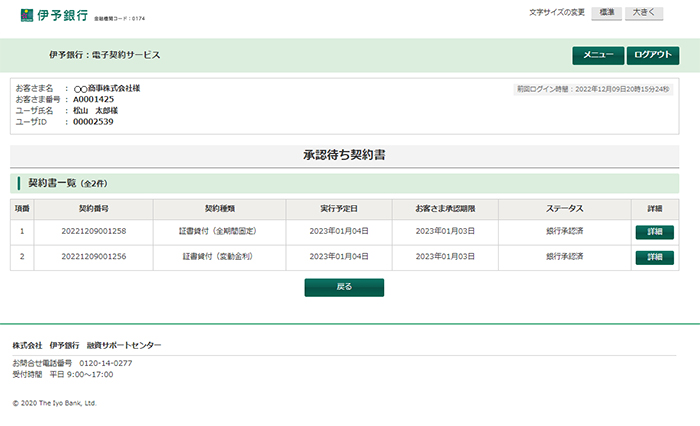Click row 2 approval deadline 2023年01月03日
The width and height of the screenshot is (700, 426).
pyautogui.click(x=445, y=257)
